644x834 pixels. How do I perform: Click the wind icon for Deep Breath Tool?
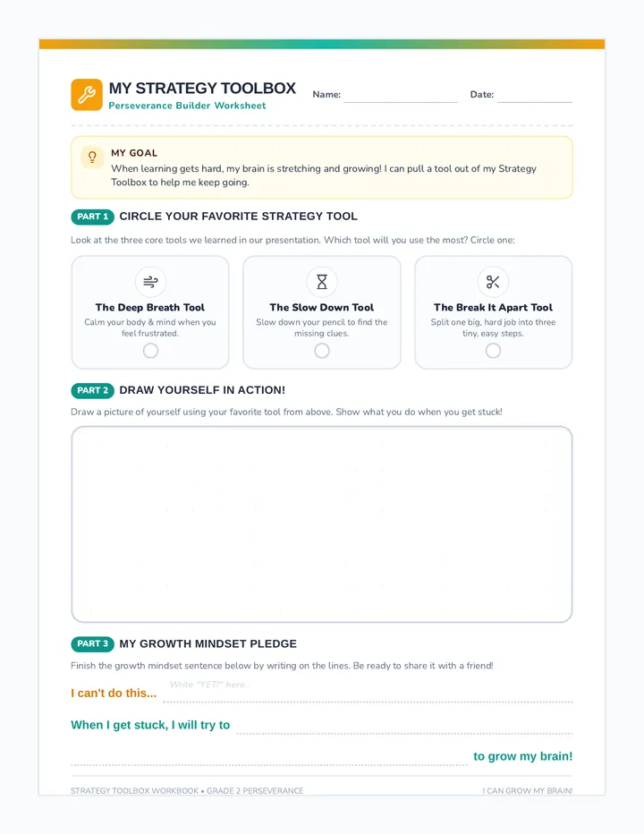[x=150, y=281]
